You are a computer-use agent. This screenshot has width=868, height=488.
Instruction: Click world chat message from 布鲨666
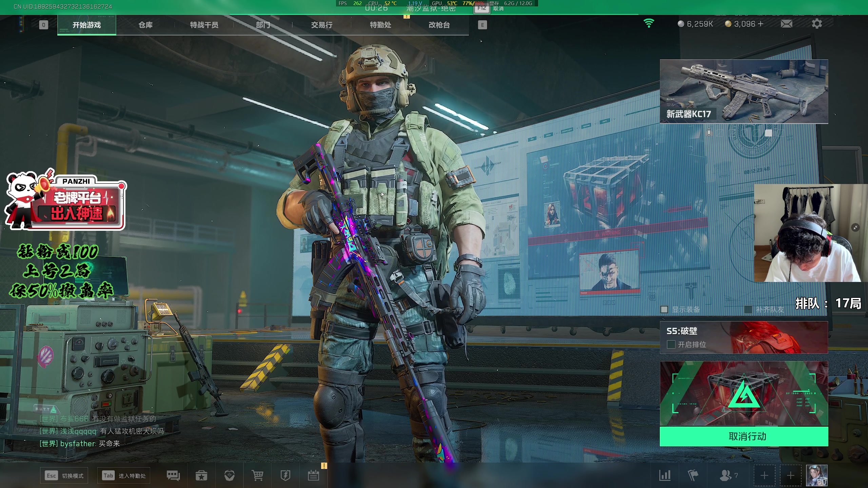click(x=98, y=419)
